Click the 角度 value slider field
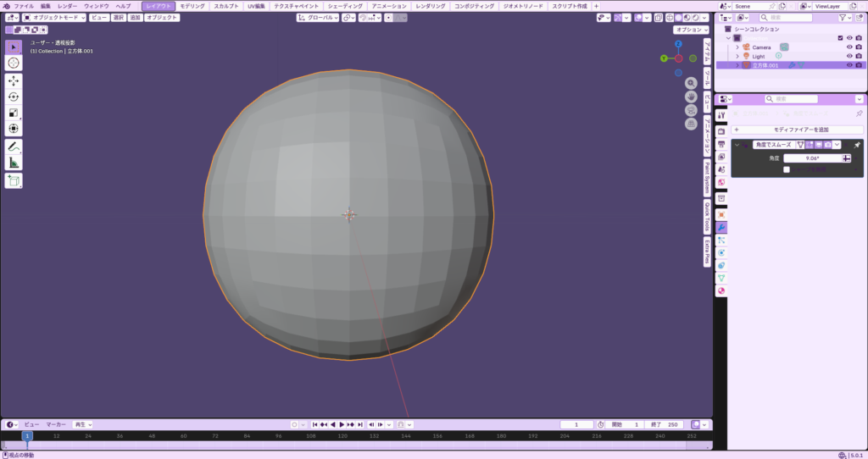The image size is (868, 459). (x=812, y=158)
